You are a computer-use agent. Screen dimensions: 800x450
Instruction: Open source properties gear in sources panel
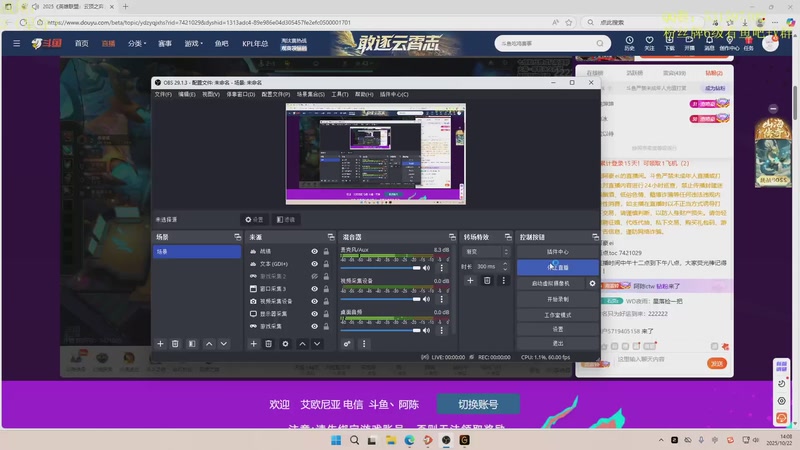(285, 344)
